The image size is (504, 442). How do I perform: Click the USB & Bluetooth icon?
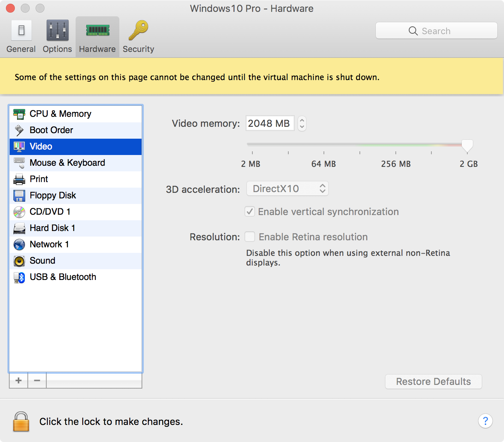[x=19, y=277]
